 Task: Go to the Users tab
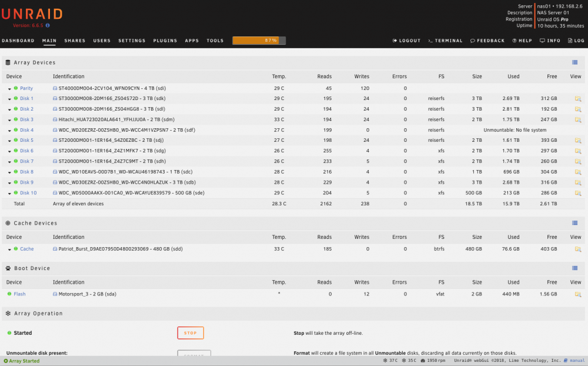click(x=102, y=41)
